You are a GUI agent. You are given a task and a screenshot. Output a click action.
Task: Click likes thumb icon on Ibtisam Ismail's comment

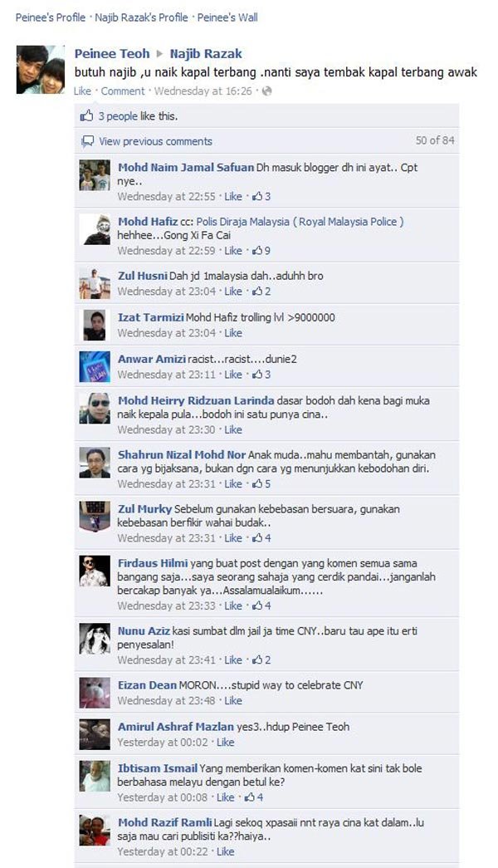[250, 797]
